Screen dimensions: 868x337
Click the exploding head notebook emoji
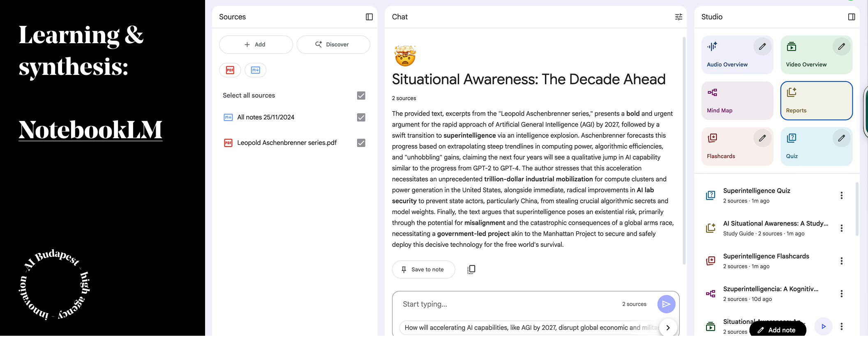coord(405,56)
